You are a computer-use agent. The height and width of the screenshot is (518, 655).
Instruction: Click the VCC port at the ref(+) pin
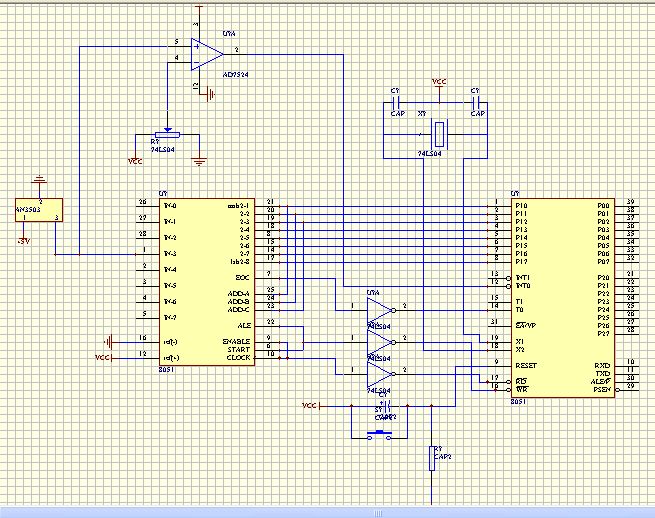[103, 358]
